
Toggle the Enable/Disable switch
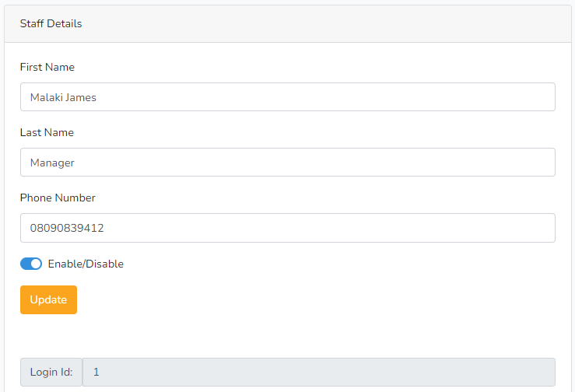point(31,264)
